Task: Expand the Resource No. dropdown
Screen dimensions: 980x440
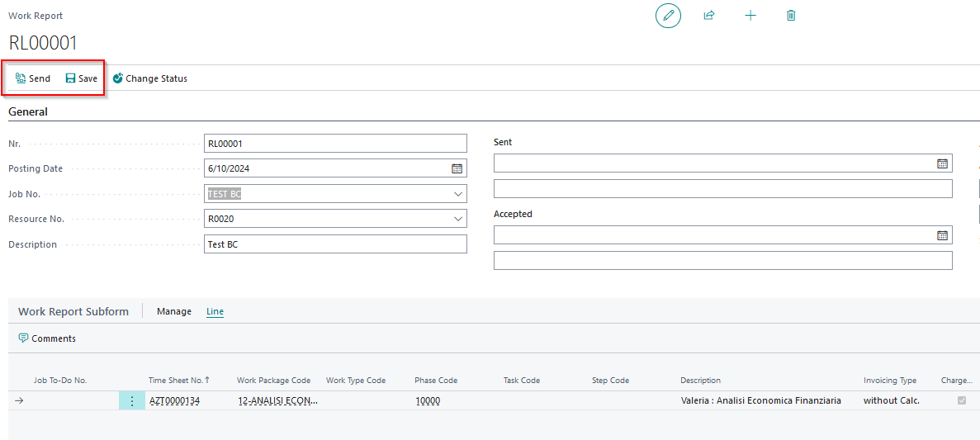Action: 457,219
